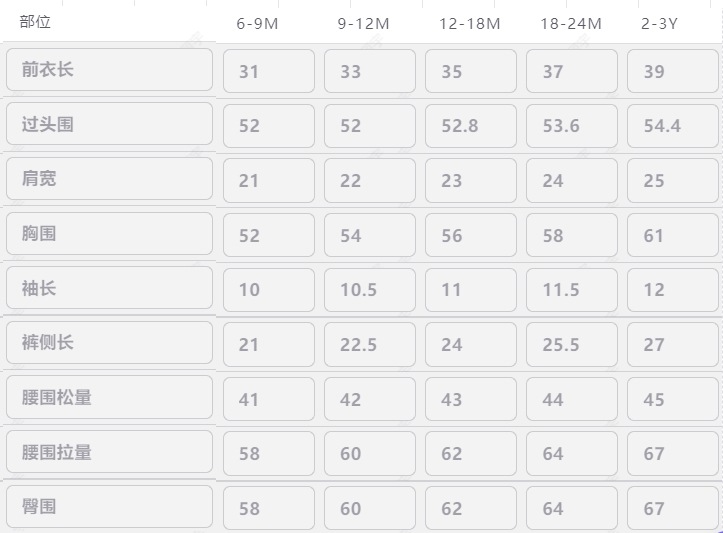This screenshot has width=723, height=533.
Task: Select the 2-3Y size column header
Action: [658, 24]
